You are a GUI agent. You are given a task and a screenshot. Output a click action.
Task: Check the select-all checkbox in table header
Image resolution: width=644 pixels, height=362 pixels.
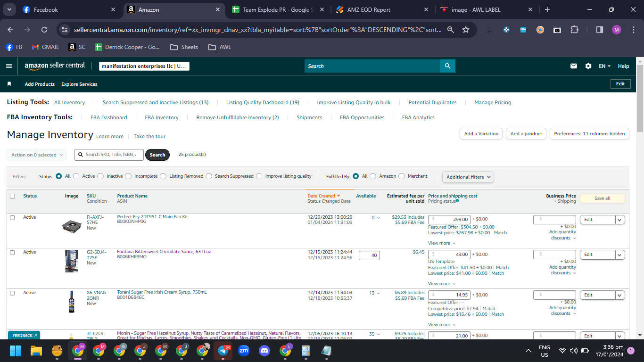tap(12, 196)
